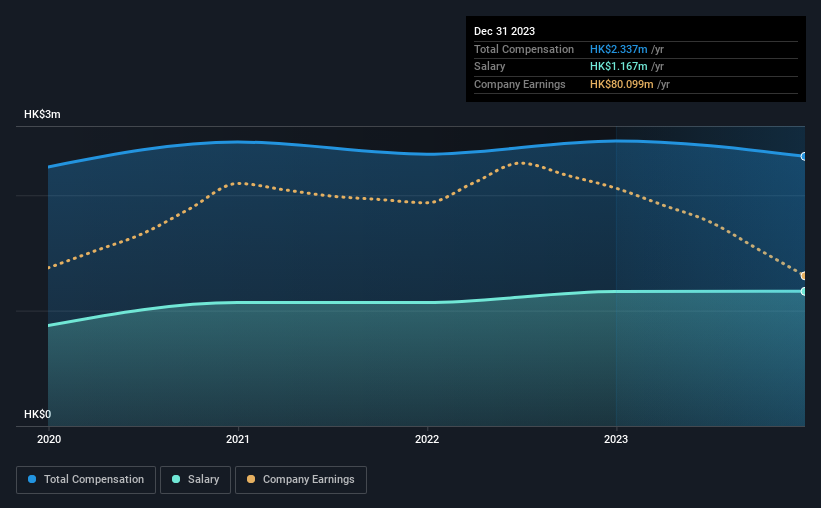Toggle the Salary legend button
This screenshot has height=508, width=821.
click(195, 480)
